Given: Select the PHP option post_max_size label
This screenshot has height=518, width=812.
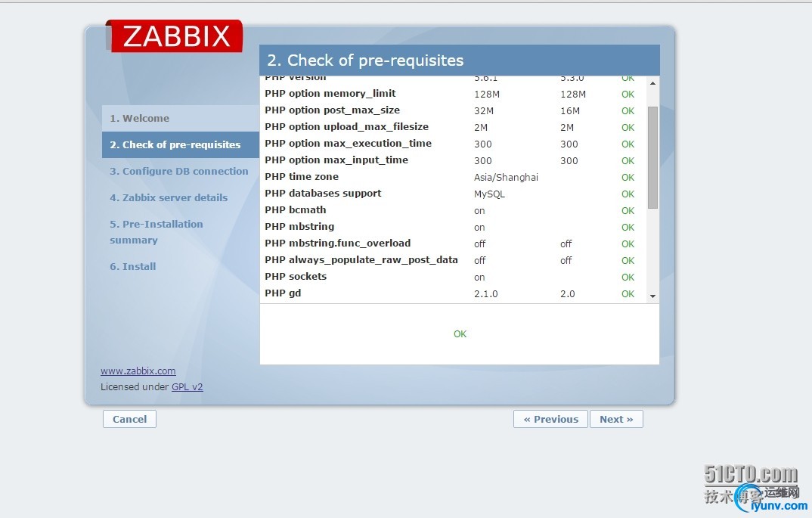Looking at the screenshot, I should (332, 110).
